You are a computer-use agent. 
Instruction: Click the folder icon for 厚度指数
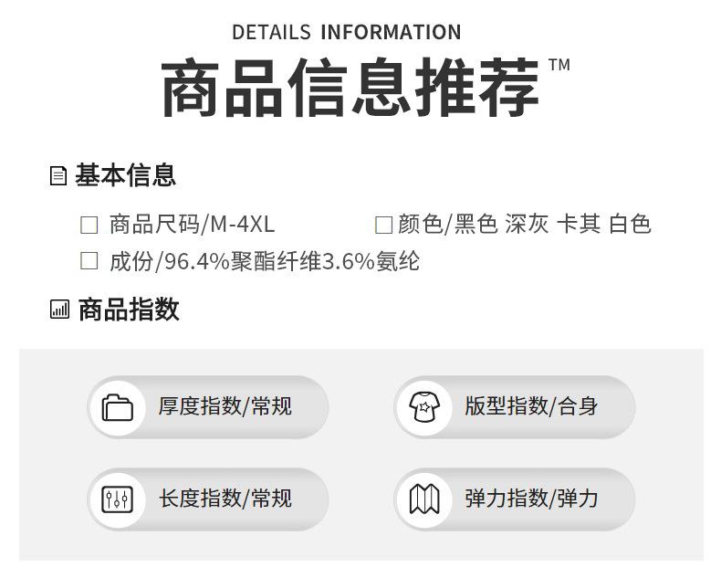pos(117,407)
